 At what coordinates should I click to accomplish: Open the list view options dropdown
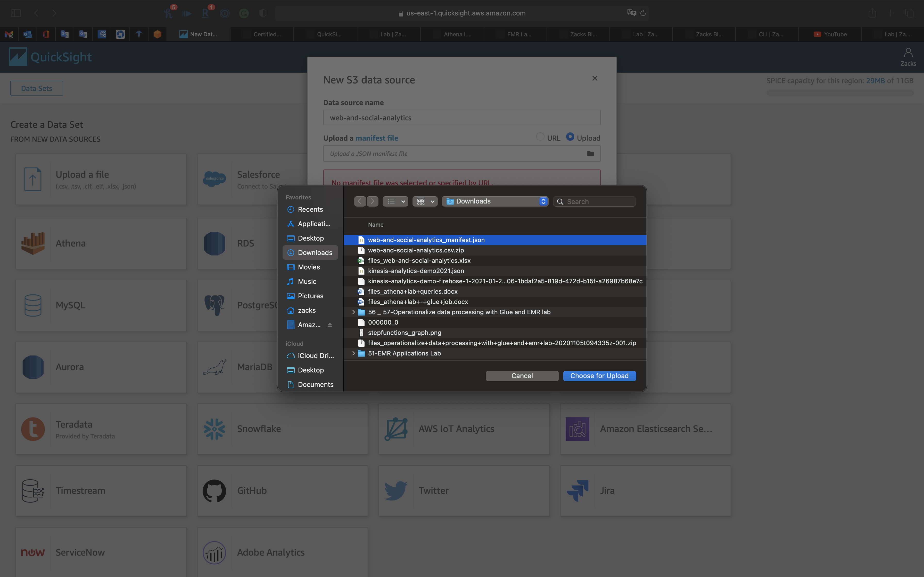(395, 201)
